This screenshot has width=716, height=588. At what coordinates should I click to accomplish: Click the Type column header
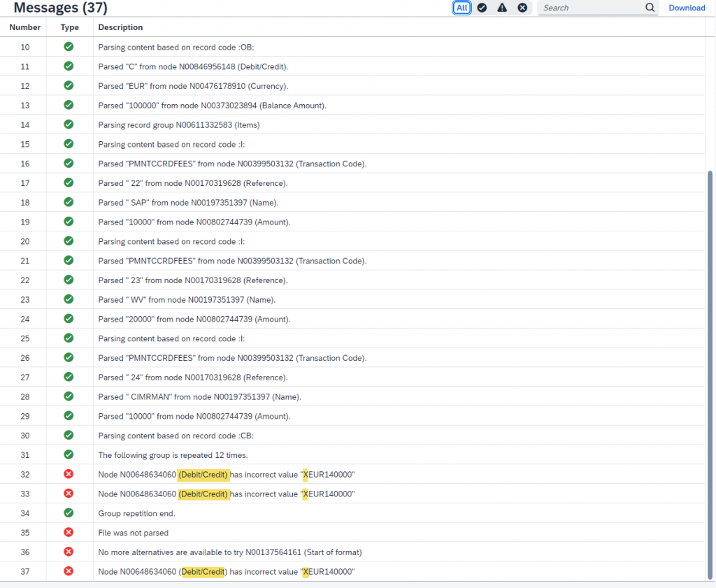point(69,27)
